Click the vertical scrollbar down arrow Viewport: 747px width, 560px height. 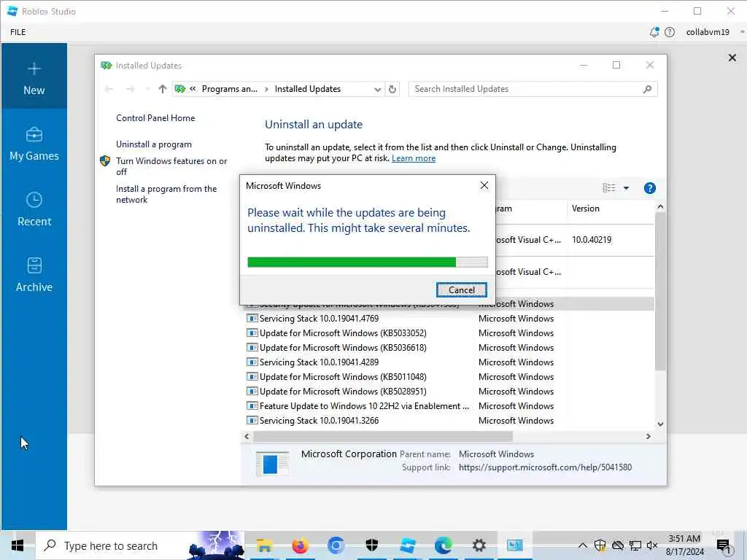point(660,424)
